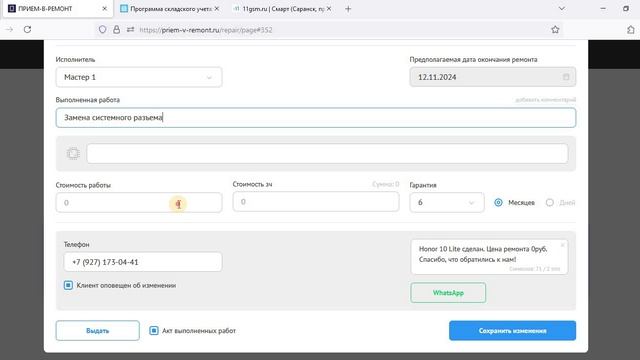Click the Телефон input field
The height and width of the screenshot is (360, 640).
coord(143,262)
